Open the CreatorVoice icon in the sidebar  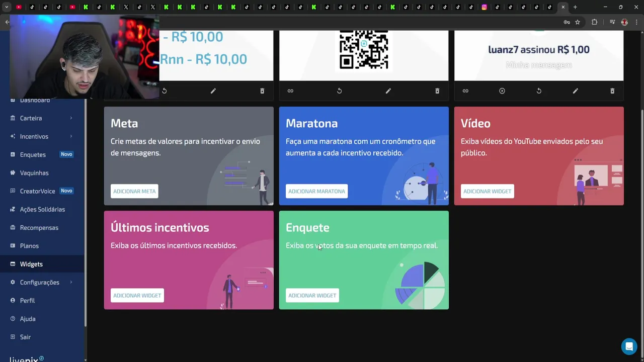click(13, 191)
